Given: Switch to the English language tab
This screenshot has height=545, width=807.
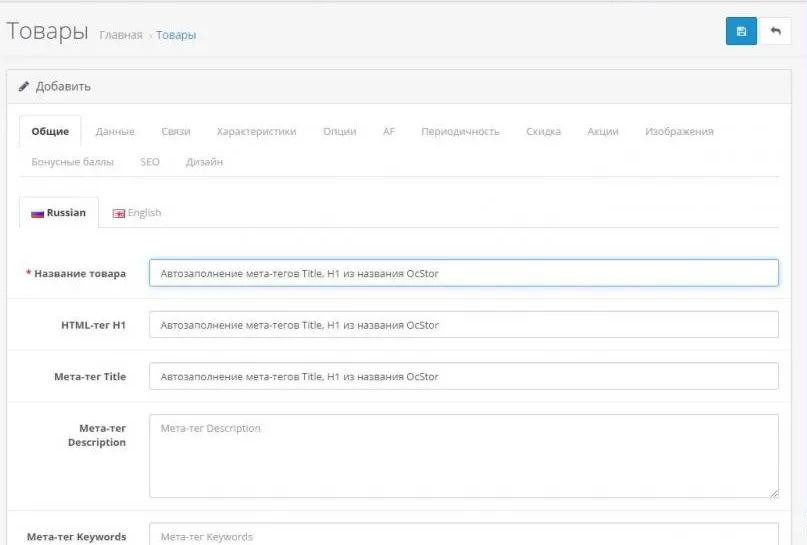Looking at the screenshot, I should click(x=137, y=213).
